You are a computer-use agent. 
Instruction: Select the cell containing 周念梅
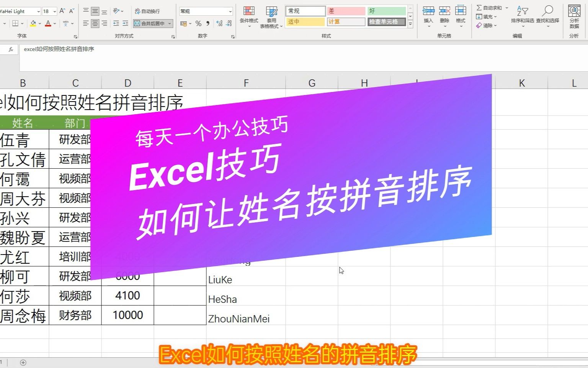pyautogui.click(x=24, y=315)
